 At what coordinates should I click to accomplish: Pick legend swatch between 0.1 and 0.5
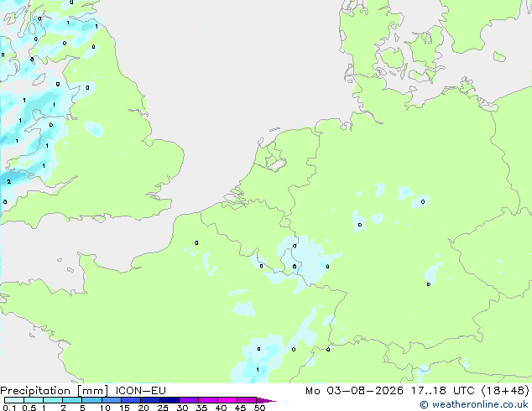pyautogui.click(x=14, y=400)
